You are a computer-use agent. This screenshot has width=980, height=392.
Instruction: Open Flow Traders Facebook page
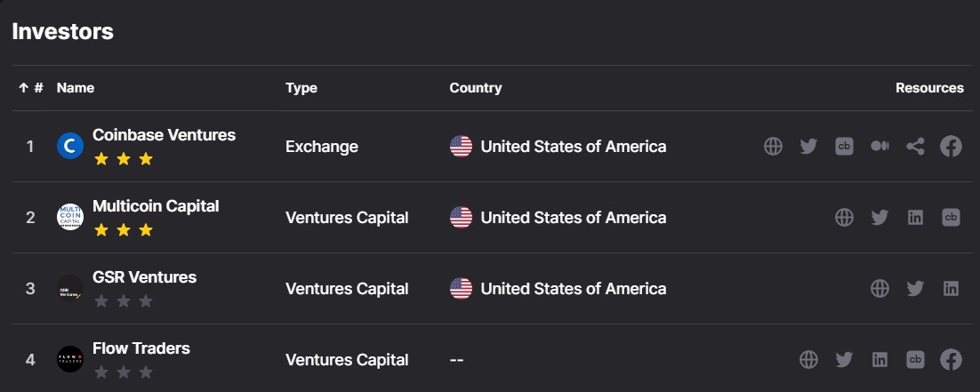pos(951,360)
